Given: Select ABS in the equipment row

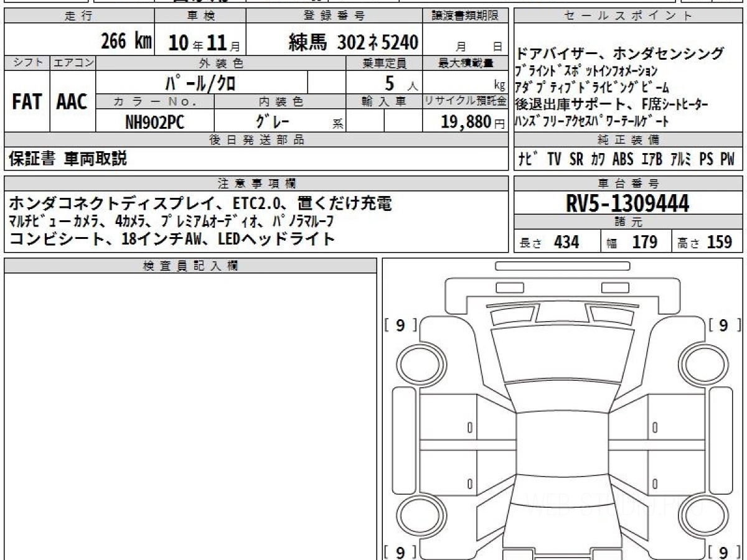Looking at the screenshot, I should (622, 159).
